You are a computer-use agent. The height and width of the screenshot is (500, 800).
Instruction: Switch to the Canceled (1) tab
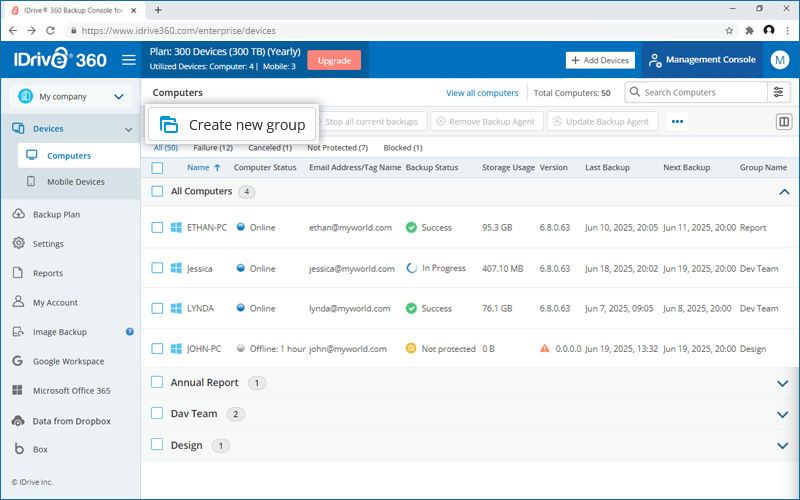270,148
